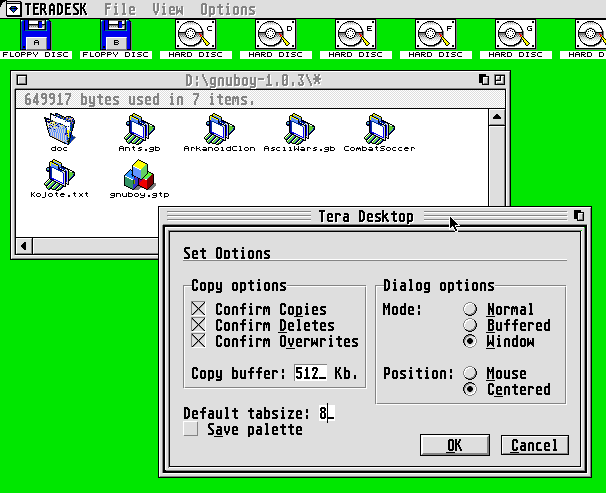Click Cancel in Set Options dialog
Viewport: 606px width, 493px height.
tap(534, 445)
